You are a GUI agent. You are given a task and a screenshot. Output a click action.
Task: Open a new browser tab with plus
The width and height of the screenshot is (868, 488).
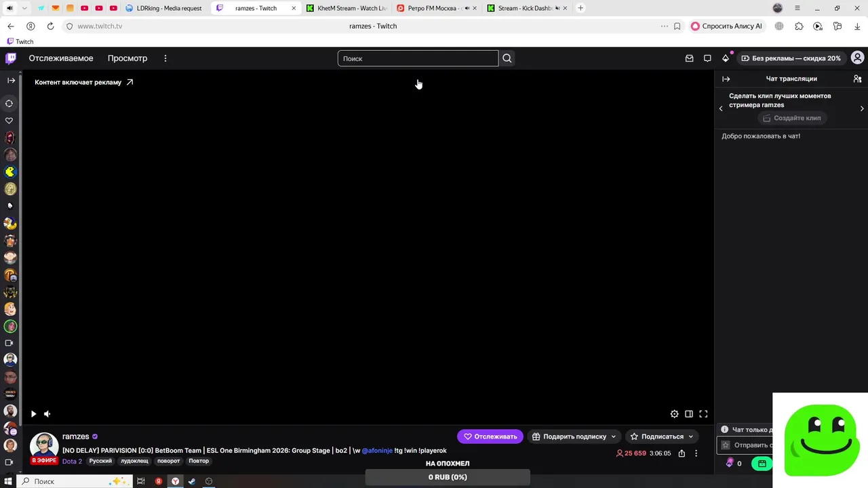(580, 8)
